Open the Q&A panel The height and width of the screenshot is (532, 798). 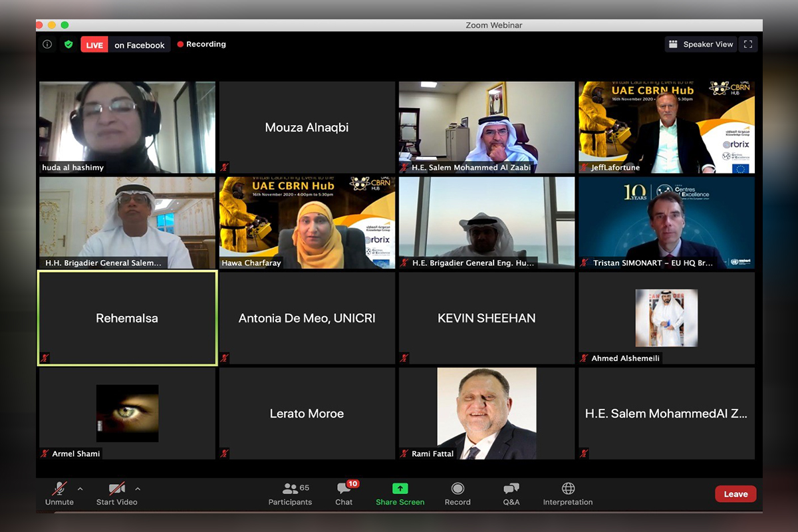tap(511, 494)
